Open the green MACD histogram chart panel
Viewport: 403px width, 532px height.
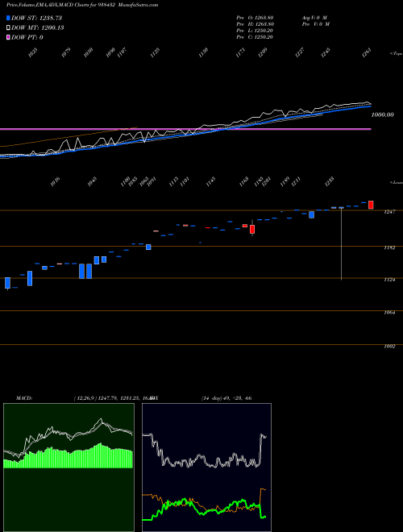coord(69,468)
